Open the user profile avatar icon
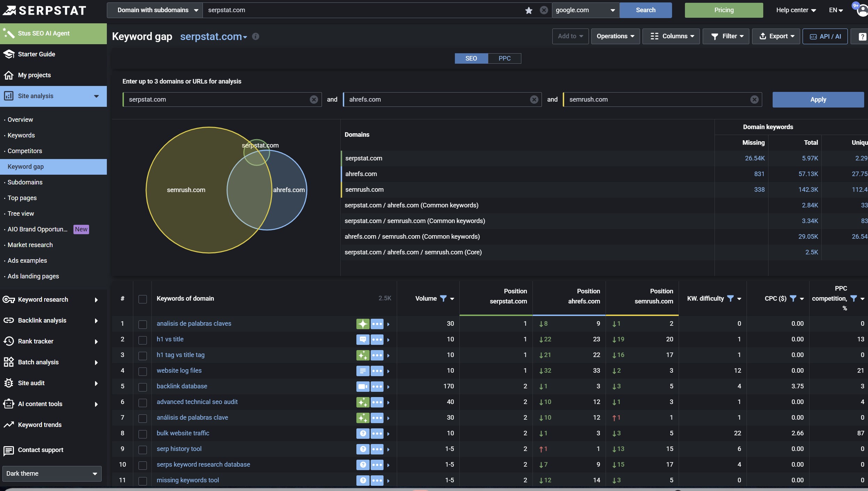Viewport: 868px width, 491px height. 862,10
